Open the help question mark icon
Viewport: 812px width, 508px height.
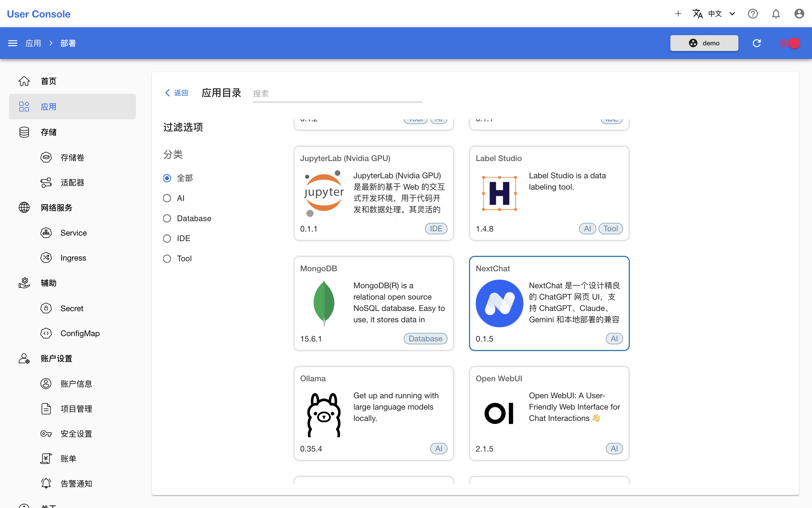[753, 14]
